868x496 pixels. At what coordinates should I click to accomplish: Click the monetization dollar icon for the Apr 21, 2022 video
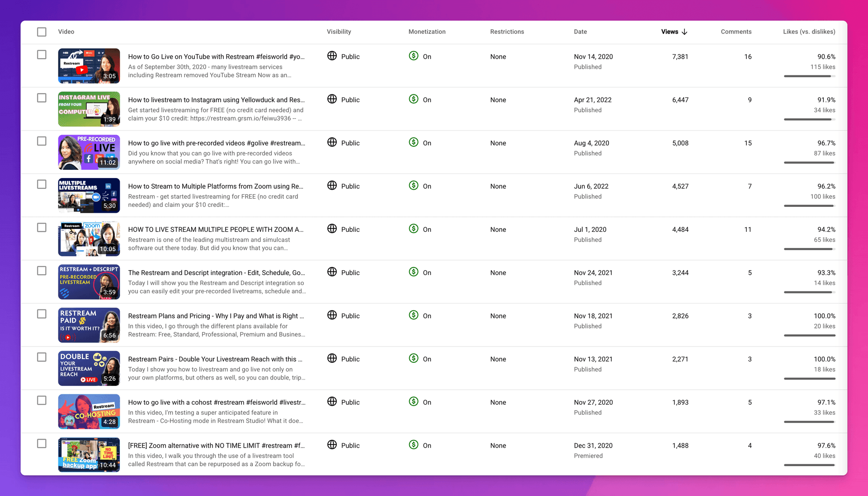click(413, 99)
